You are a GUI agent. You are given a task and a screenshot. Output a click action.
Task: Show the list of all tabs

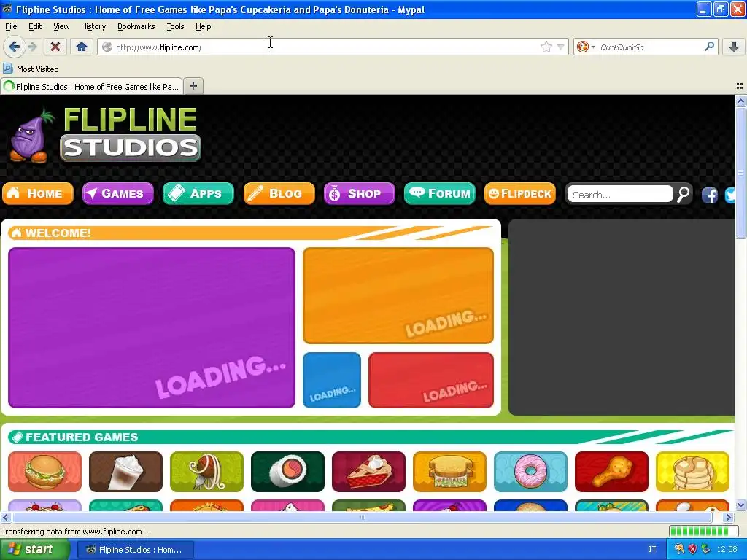pyautogui.click(x=740, y=86)
